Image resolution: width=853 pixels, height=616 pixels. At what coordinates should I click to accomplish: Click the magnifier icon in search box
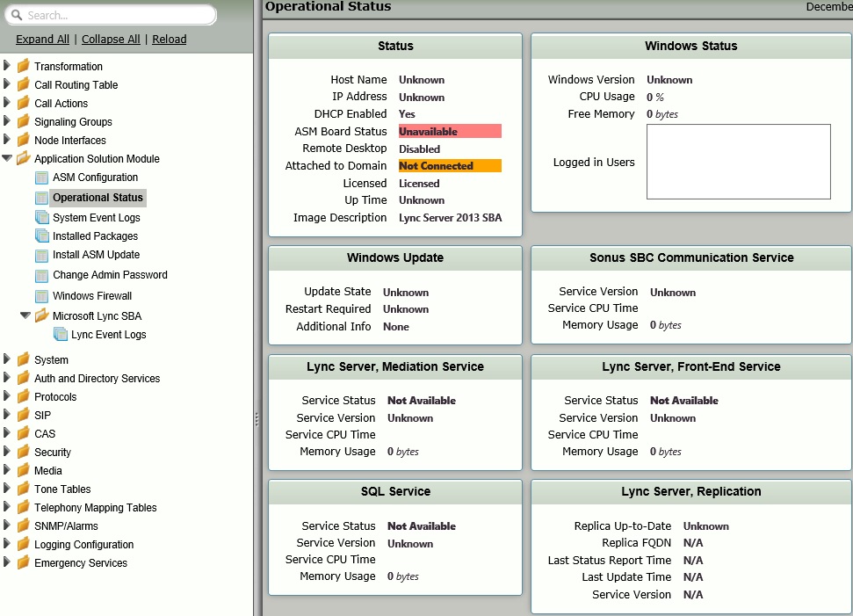click(16, 15)
